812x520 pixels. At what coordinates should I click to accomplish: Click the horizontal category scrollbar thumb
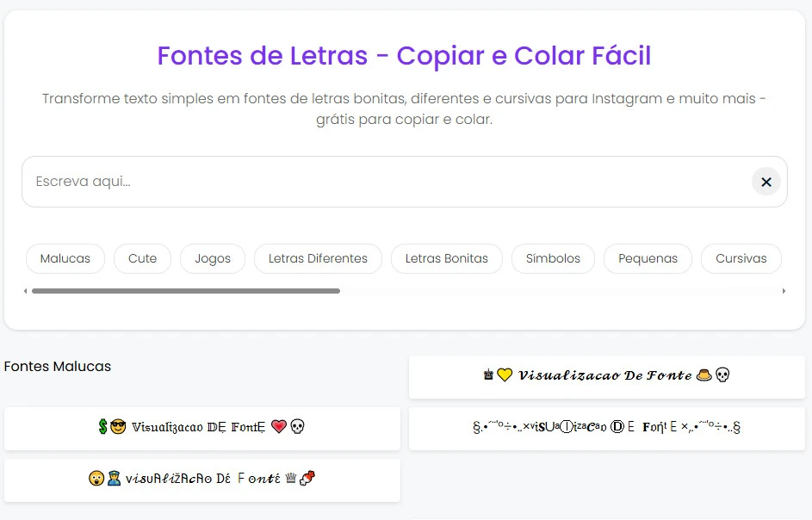(x=186, y=290)
